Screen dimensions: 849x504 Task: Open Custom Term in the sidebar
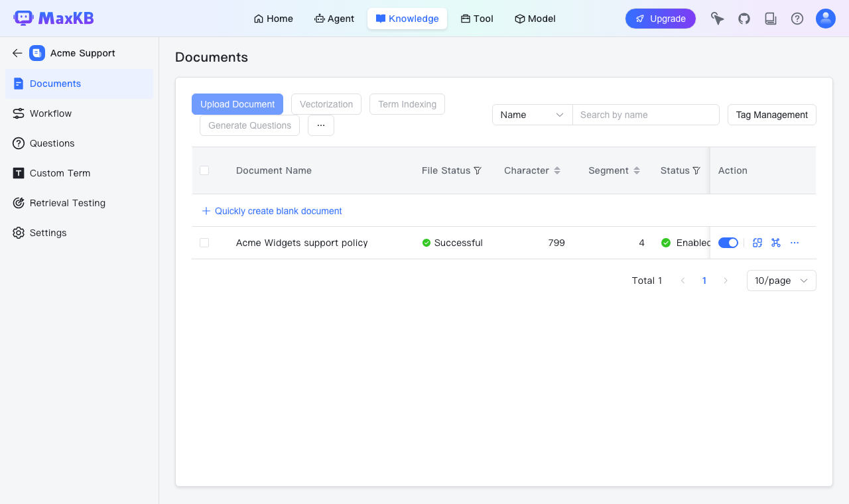point(79,173)
